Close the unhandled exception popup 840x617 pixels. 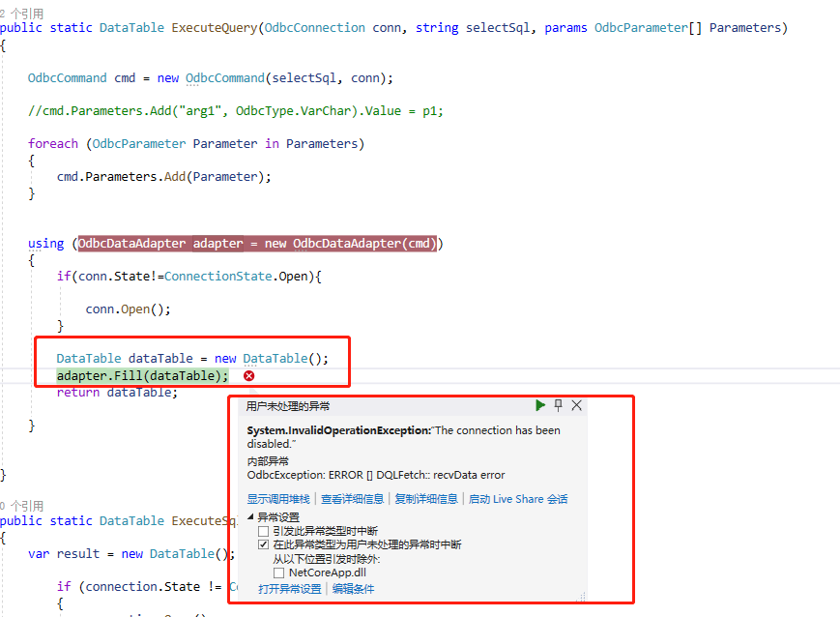(x=577, y=405)
